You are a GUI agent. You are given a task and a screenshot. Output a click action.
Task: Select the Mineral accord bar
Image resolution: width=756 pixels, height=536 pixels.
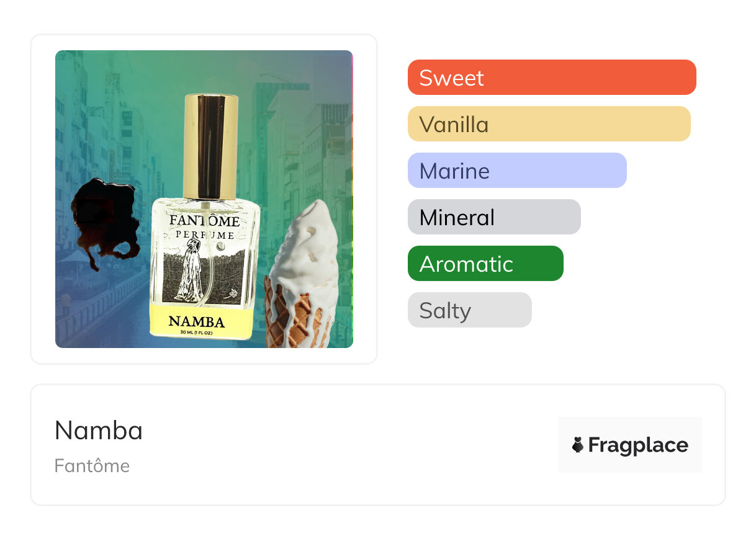pos(494,217)
